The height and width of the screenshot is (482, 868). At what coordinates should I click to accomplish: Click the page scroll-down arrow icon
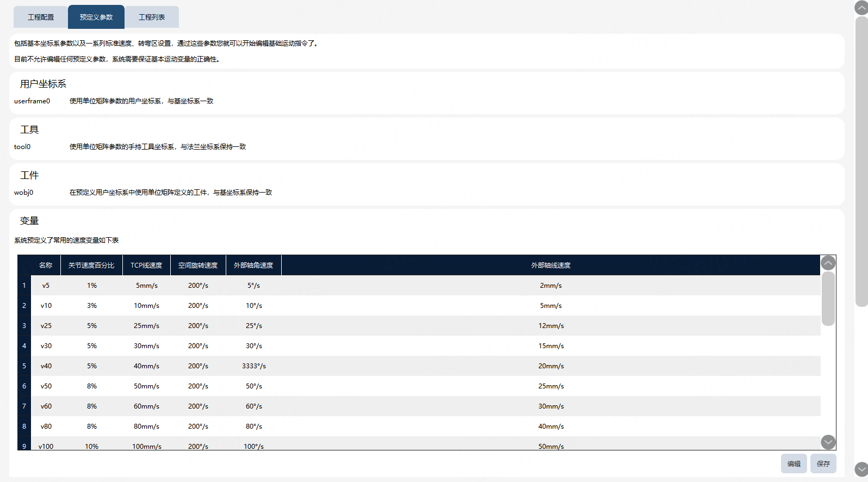pos(861,469)
